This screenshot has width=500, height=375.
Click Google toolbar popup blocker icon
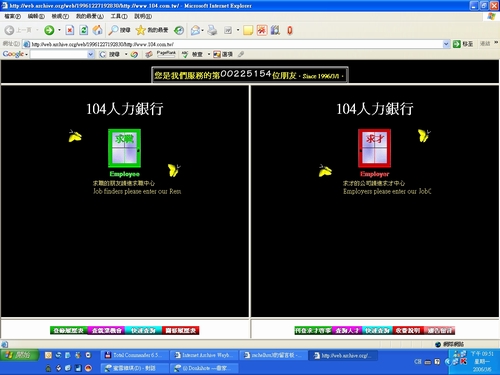[149, 54]
